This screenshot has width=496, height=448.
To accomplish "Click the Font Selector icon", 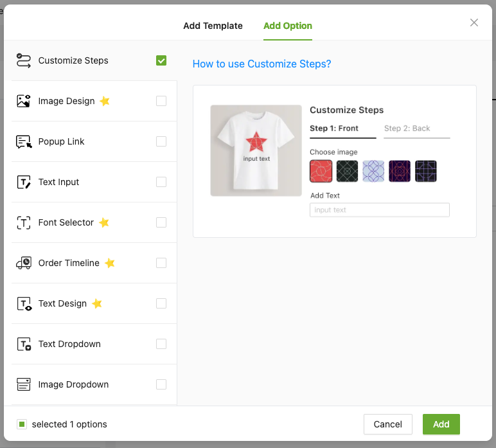I will click(24, 222).
